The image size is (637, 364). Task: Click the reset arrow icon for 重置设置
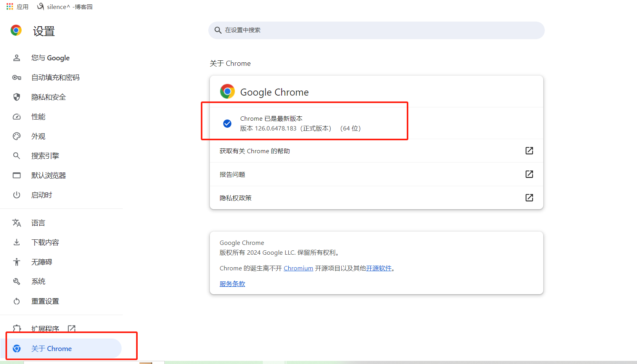click(16, 301)
